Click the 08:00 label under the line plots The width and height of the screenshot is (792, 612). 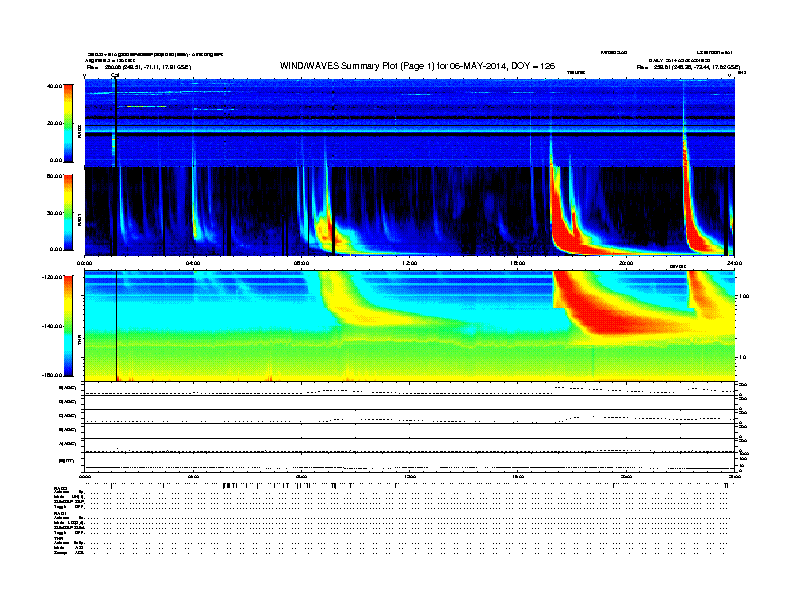click(301, 476)
